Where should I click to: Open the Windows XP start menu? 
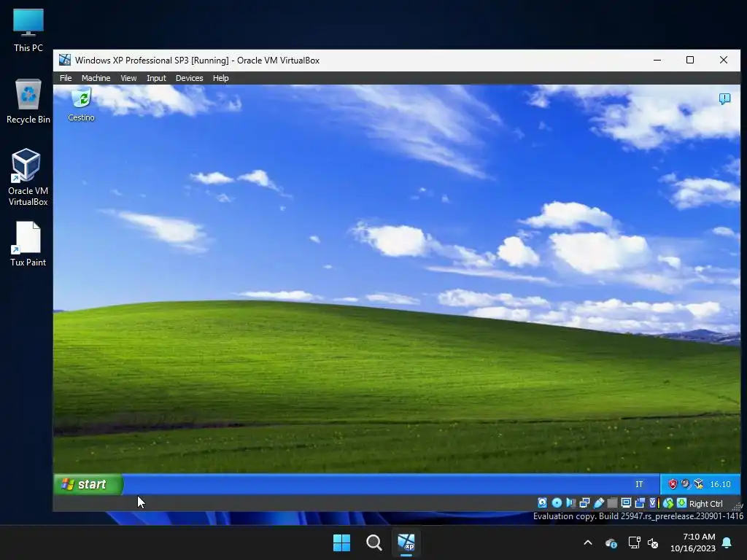(x=88, y=484)
